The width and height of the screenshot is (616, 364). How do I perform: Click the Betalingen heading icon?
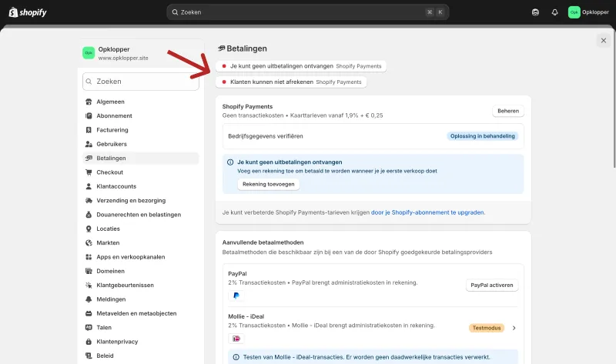click(222, 48)
